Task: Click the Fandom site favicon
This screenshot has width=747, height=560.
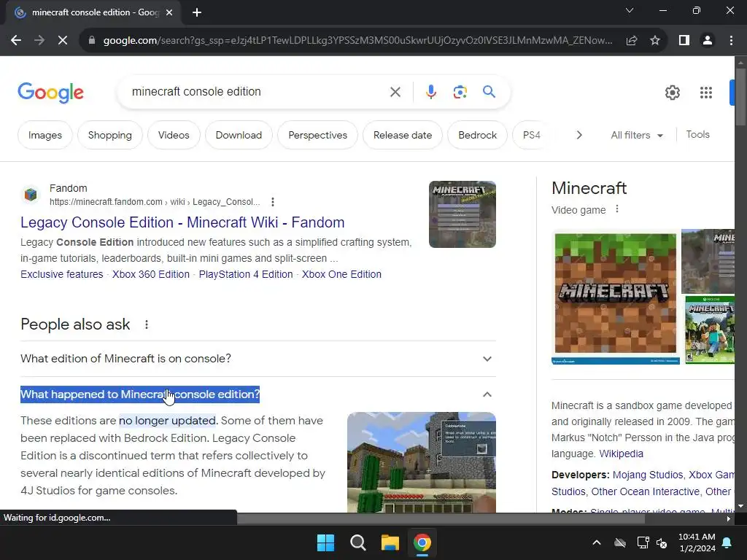Action: click(31, 194)
